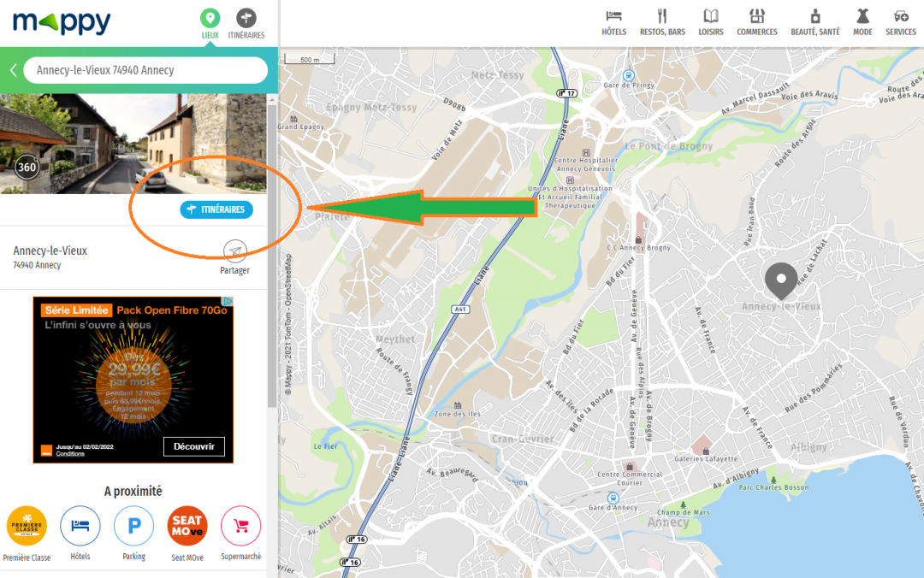Open the Hôtels category in the top toolbar
The width and height of the screenshot is (924, 578).
[613, 22]
